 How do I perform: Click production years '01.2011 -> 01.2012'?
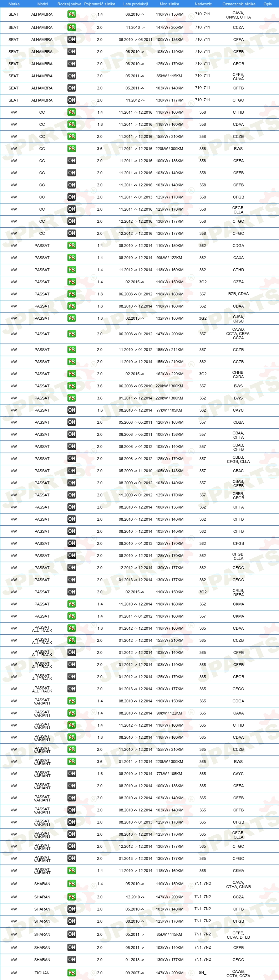[136, 616]
